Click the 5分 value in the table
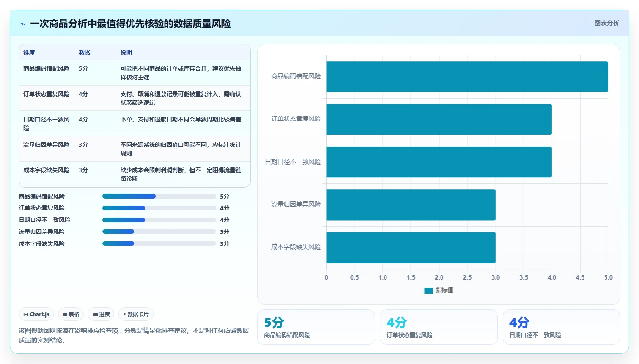Viewport: 639px width, 364px height. click(83, 69)
